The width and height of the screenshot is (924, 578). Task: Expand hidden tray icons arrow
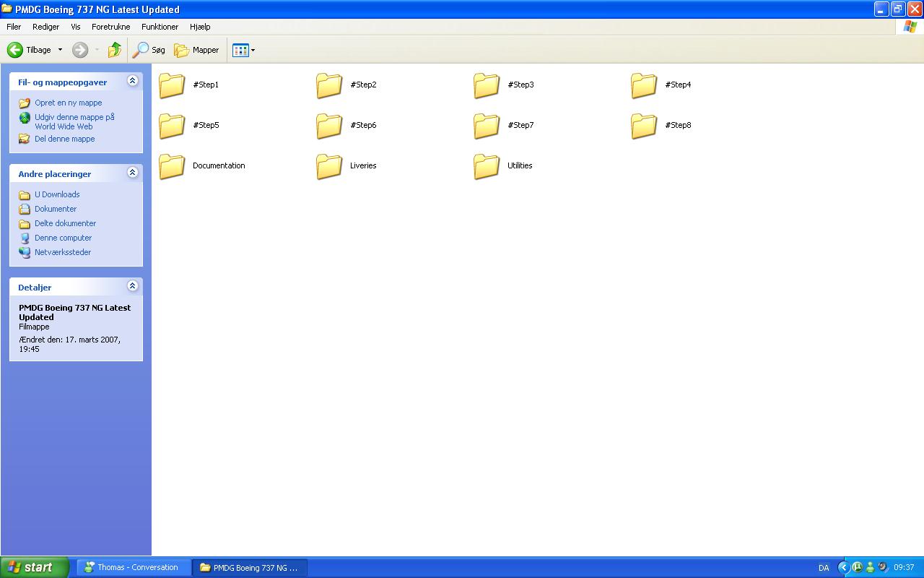tap(843, 567)
